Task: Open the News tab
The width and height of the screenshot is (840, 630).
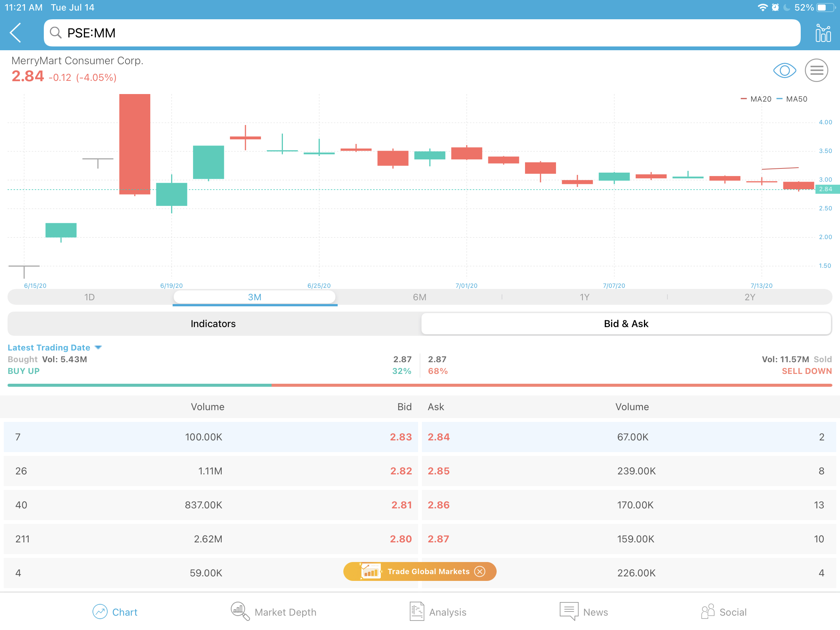Action: [584, 612]
